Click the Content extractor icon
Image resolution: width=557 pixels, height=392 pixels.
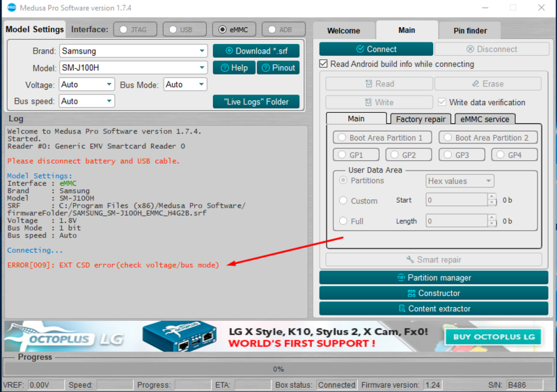click(x=402, y=308)
